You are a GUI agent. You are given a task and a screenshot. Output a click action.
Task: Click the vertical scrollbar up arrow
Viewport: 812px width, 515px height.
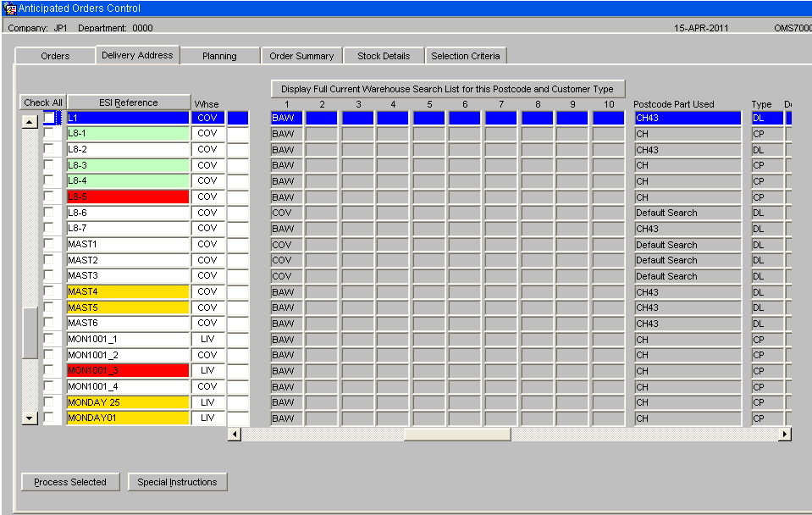[30, 122]
